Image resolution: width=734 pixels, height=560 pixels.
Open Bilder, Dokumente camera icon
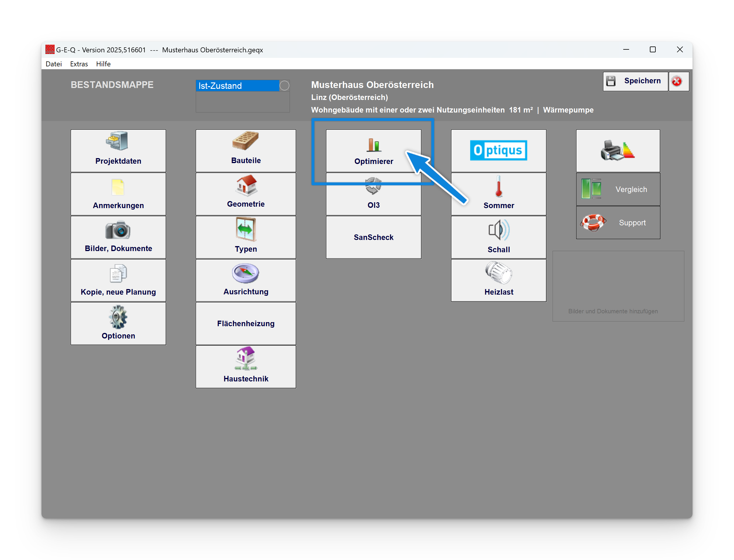point(118,230)
